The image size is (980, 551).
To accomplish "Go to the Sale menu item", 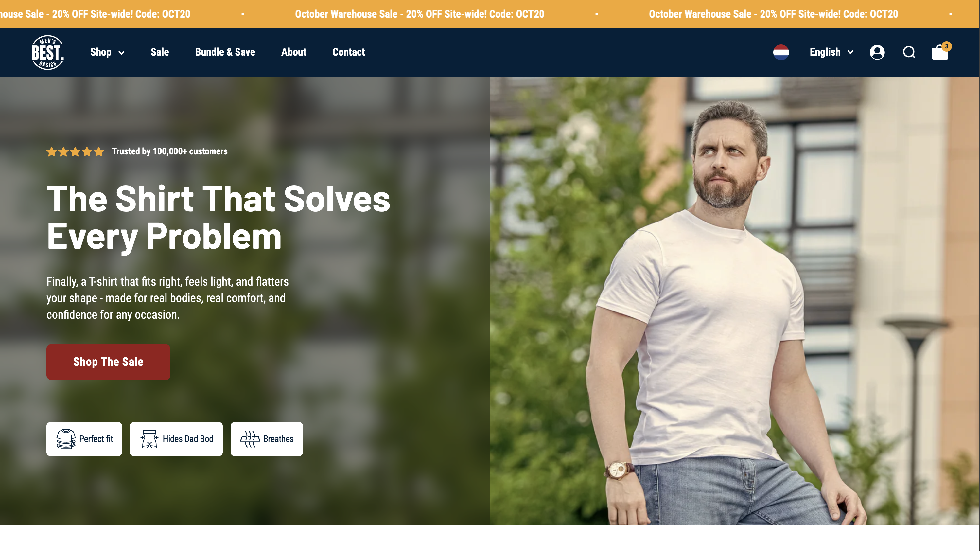I will tap(160, 52).
